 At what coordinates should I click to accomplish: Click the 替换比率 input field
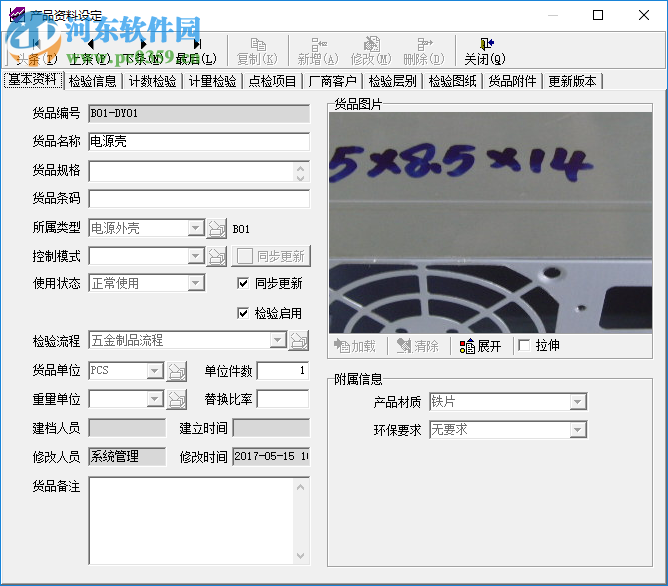click(x=283, y=399)
